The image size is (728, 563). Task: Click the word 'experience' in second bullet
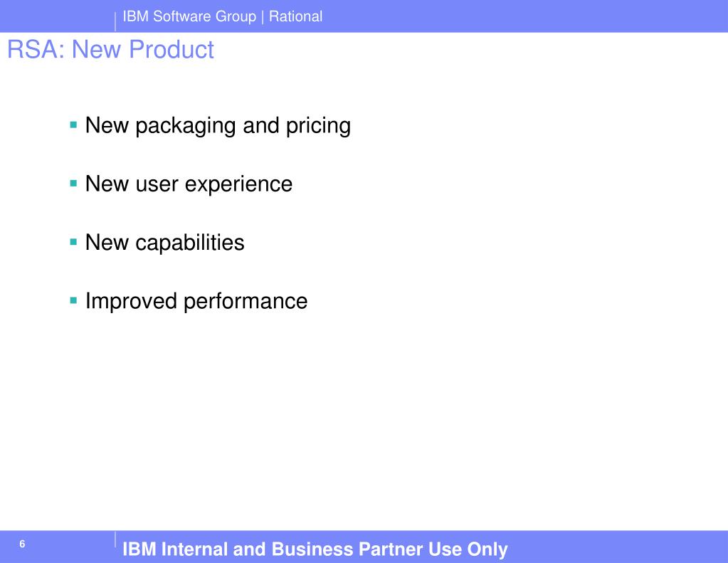(x=238, y=185)
